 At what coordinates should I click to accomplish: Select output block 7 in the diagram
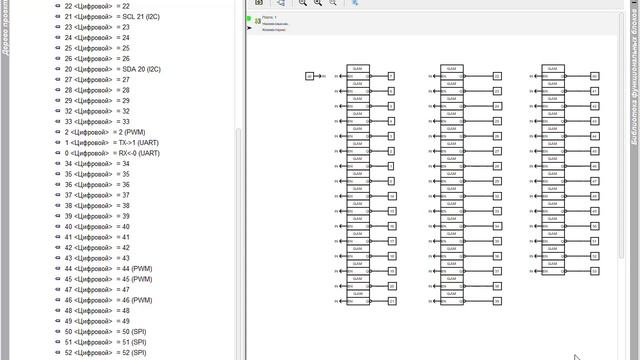[391, 76]
